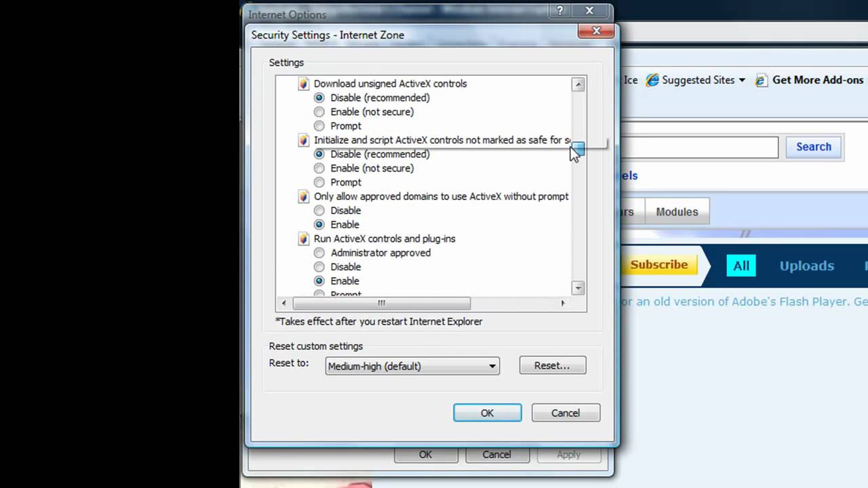Open the Reset to security level dropdown
The width and height of the screenshot is (868, 488).
point(412,366)
